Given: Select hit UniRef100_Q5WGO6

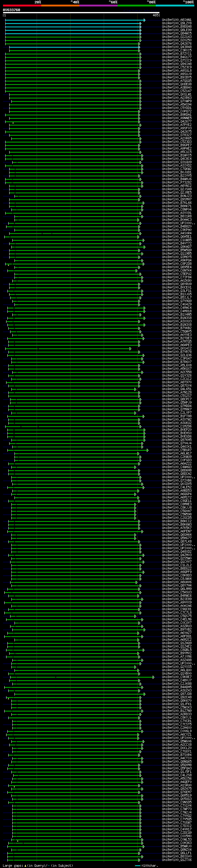Looking at the screenshot, I should point(177,741).
